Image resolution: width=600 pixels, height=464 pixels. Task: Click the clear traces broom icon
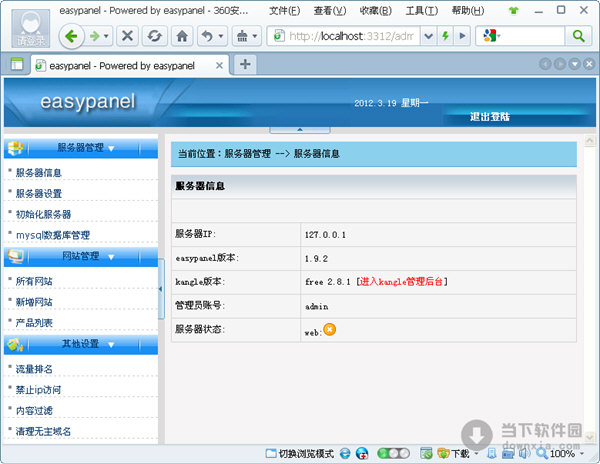click(242, 36)
